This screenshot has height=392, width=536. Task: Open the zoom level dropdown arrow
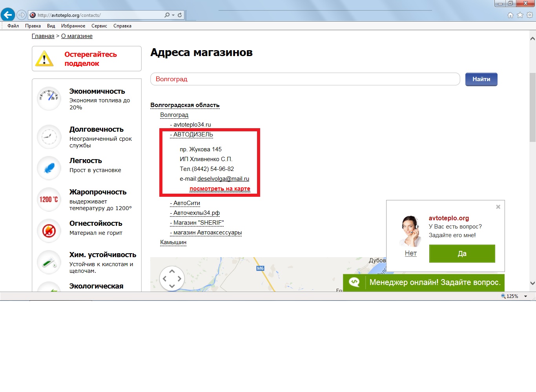click(525, 296)
